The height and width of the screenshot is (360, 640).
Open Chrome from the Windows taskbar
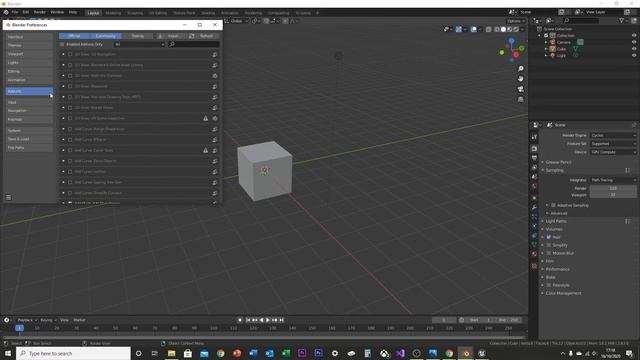[x=220, y=353]
